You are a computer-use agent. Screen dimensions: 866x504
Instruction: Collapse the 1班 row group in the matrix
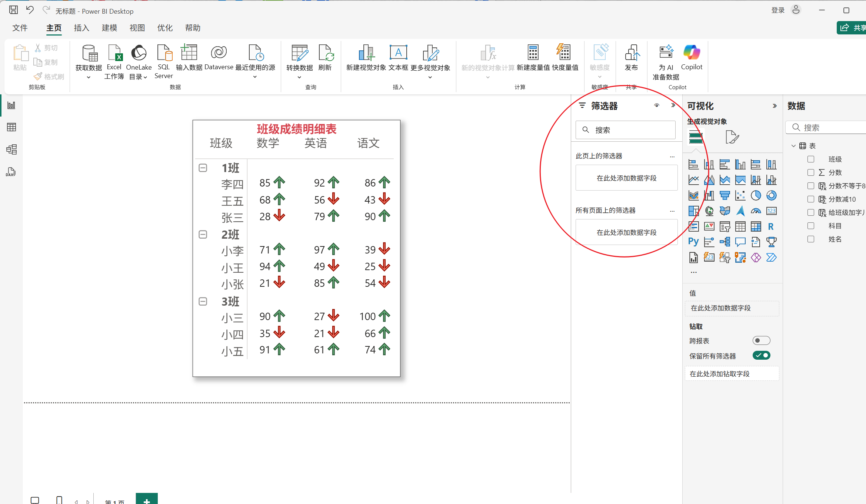click(x=203, y=168)
